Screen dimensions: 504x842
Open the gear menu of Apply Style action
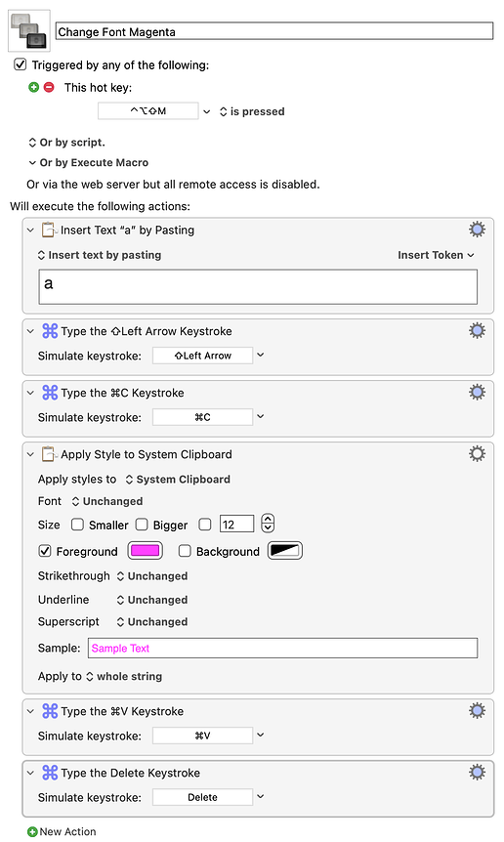pos(477,454)
